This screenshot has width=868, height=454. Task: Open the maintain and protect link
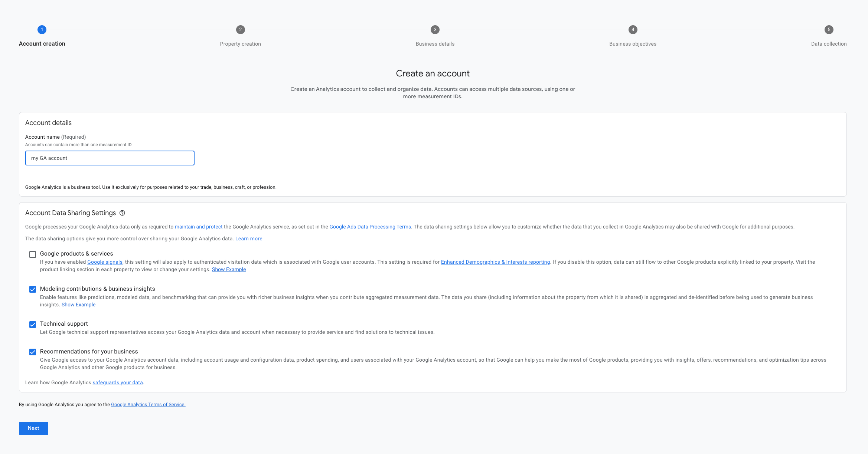198,227
